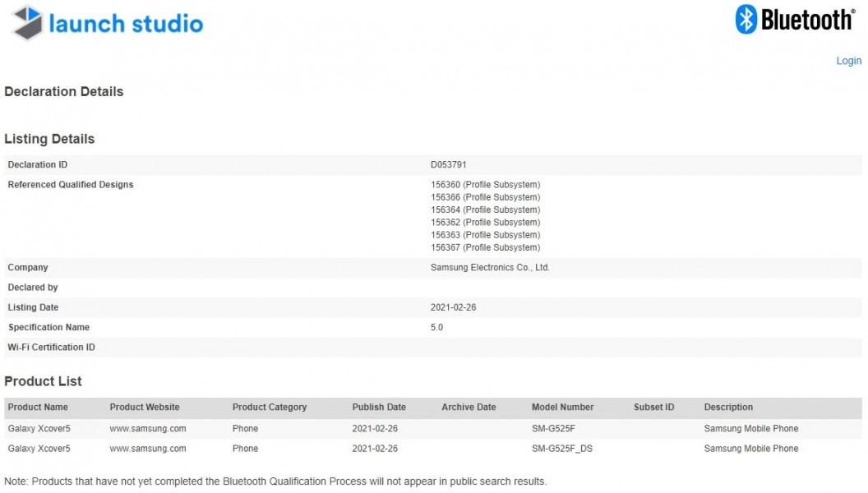The width and height of the screenshot is (868, 493).
Task: Click the Description column header
Action: [x=728, y=408]
